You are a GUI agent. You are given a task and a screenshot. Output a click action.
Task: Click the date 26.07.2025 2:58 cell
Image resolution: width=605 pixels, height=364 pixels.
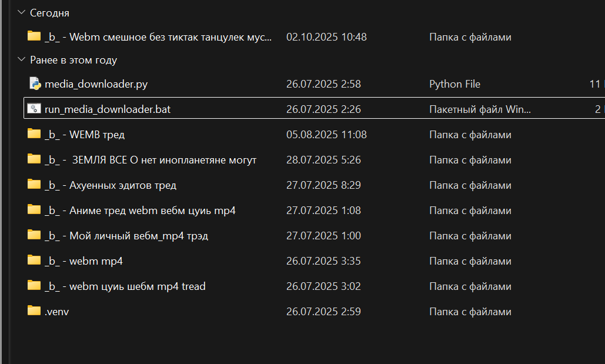[x=323, y=84]
